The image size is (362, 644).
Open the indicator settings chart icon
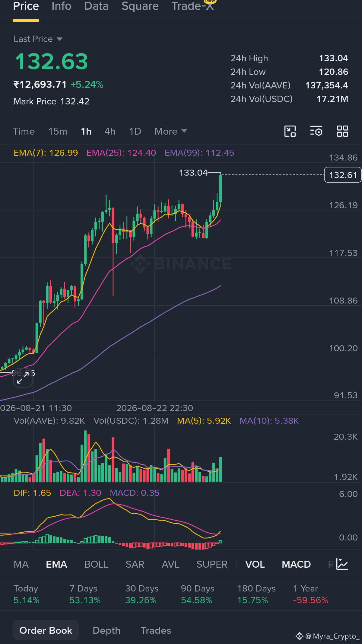pyautogui.click(x=342, y=564)
